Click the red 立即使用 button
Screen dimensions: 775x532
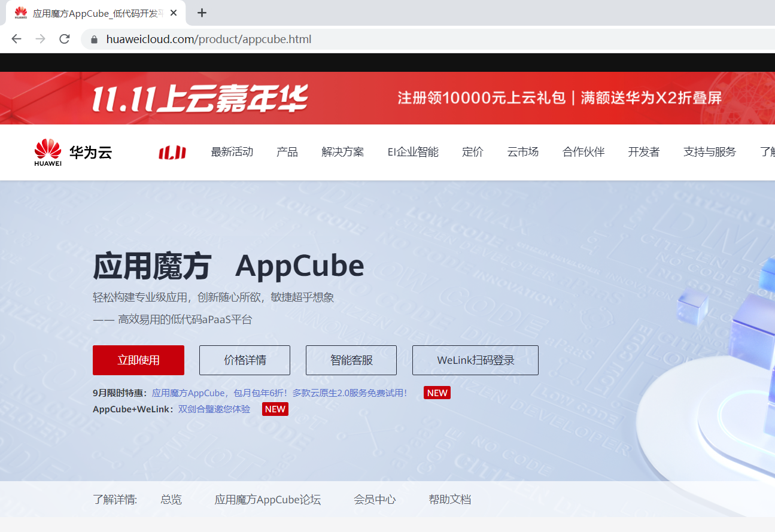point(138,360)
